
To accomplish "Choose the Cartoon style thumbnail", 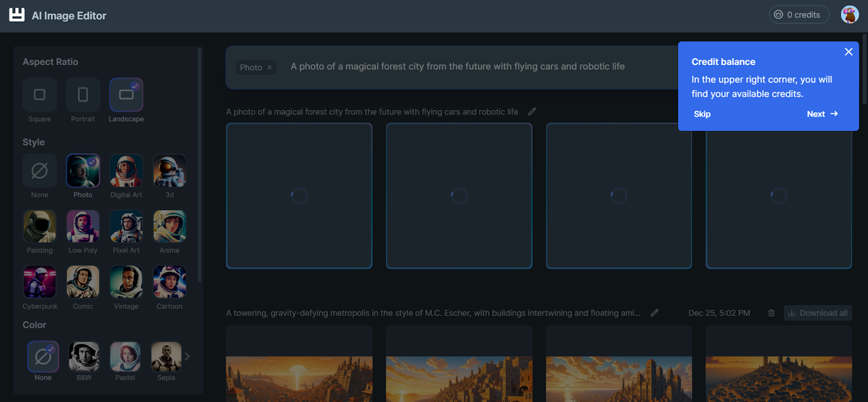I will click(170, 282).
